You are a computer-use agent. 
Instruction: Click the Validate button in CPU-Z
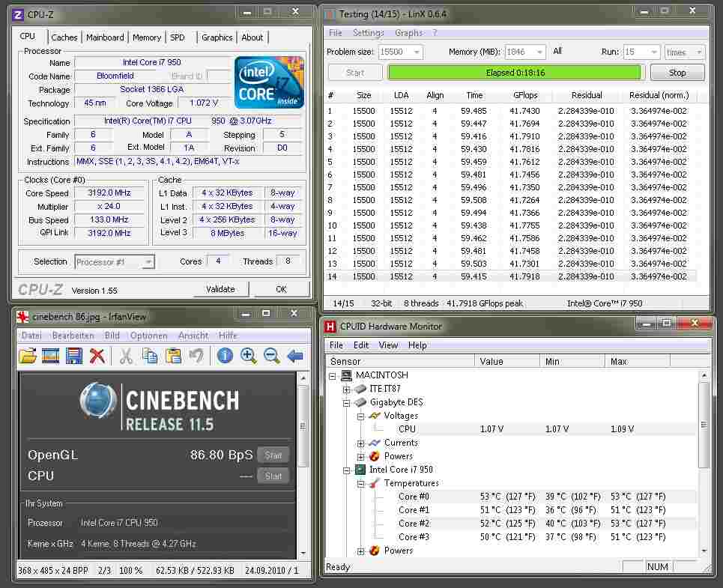220,289
